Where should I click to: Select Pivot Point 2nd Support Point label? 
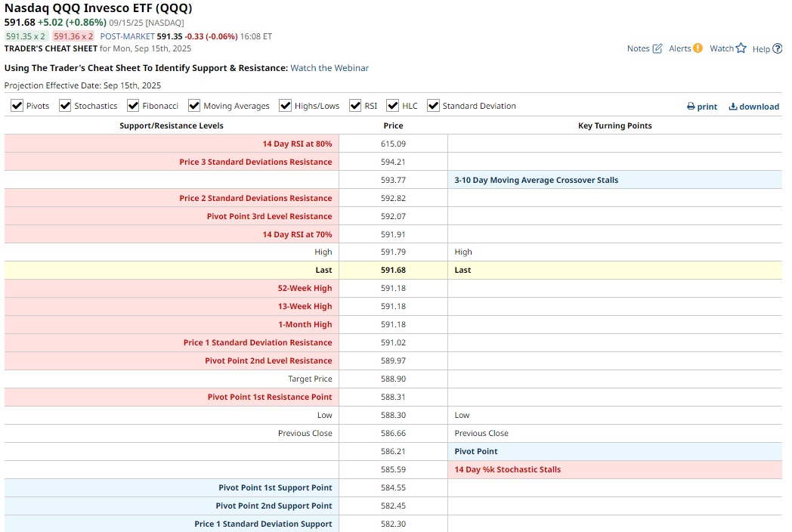tap(274, 506)
